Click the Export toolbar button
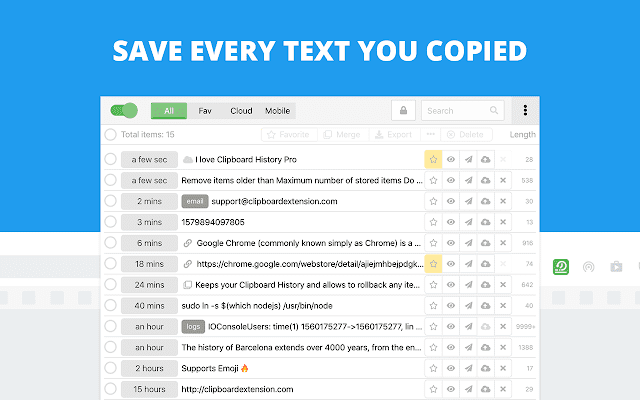The height and width of the screenshot is (400, 640). 394,135
